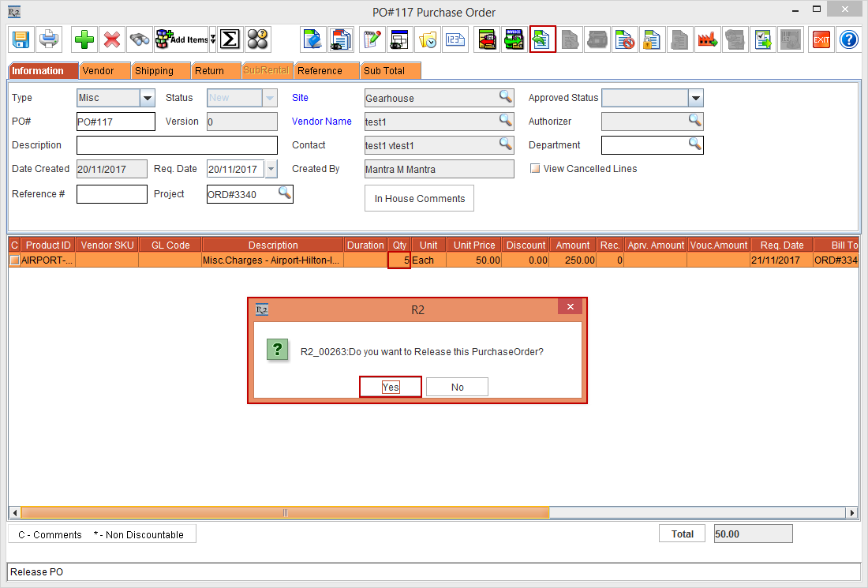Screen dimensions: 868x588
Task: Open the binoculars Search icon
Action: [140, 39]
